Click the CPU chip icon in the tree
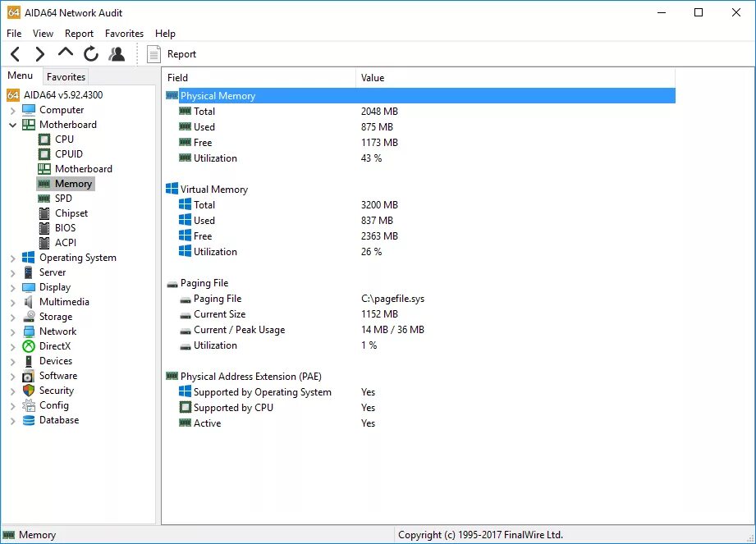 coord(44,139)
